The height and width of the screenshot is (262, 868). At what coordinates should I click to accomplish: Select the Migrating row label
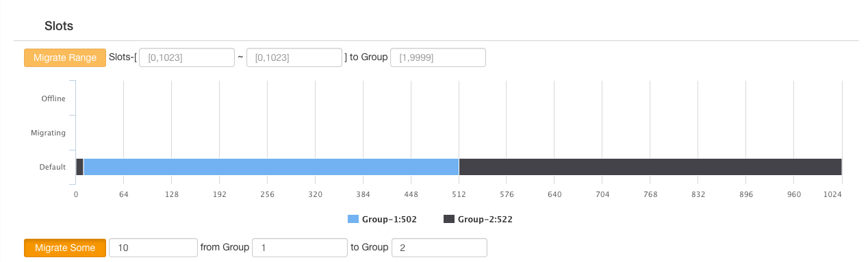(x=49, y=133)
